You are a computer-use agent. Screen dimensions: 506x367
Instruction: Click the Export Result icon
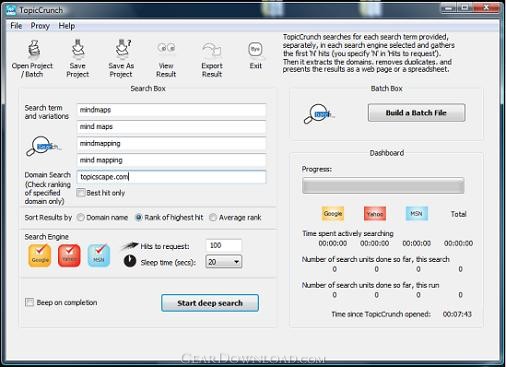point(212,50)
